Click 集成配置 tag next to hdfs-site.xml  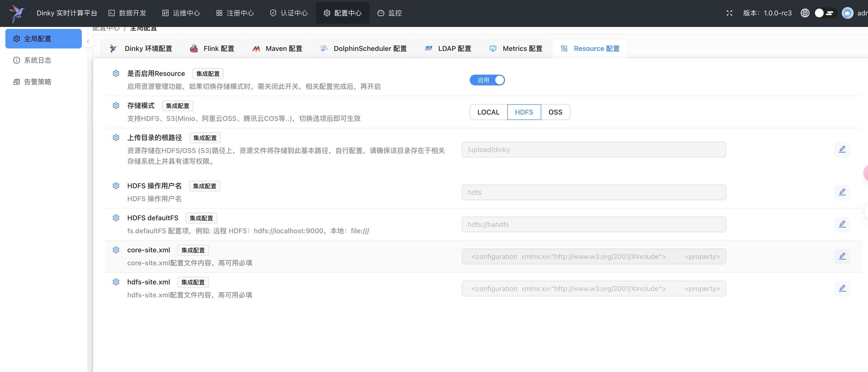coord(193,282)
